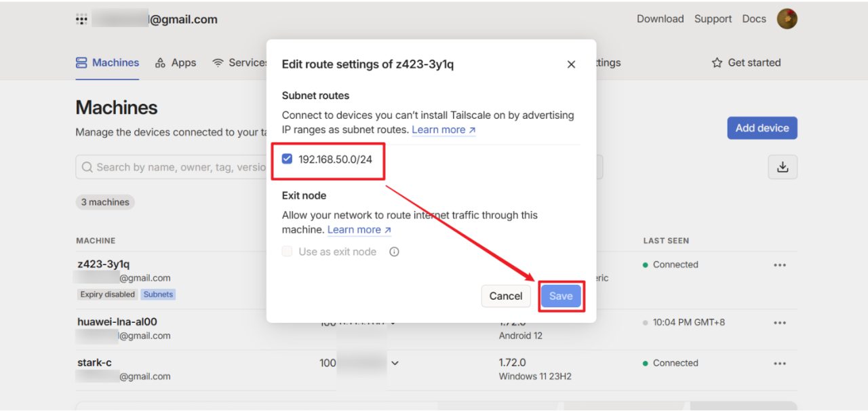Click the exit node info icon
The width and height of the screenshot is (868, 411).
tap(394, 252)
